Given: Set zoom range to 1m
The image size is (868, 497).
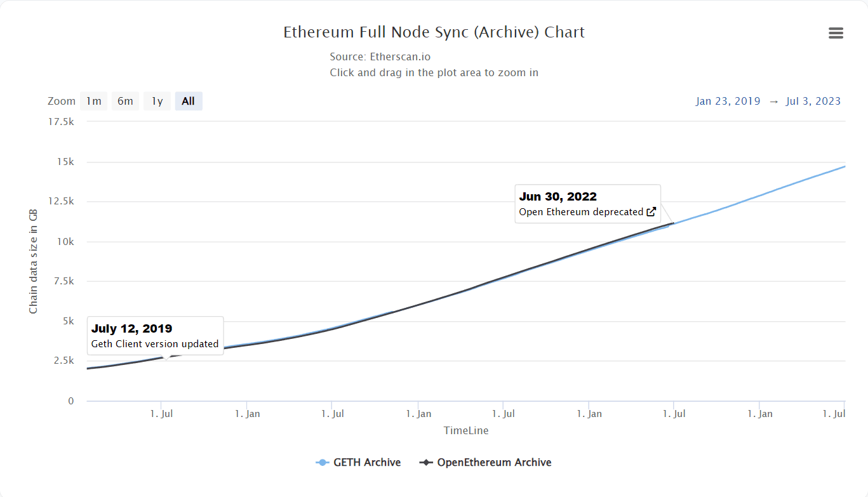Looking at the screenshot, I should pyautogui.click(x=94, y=102).
